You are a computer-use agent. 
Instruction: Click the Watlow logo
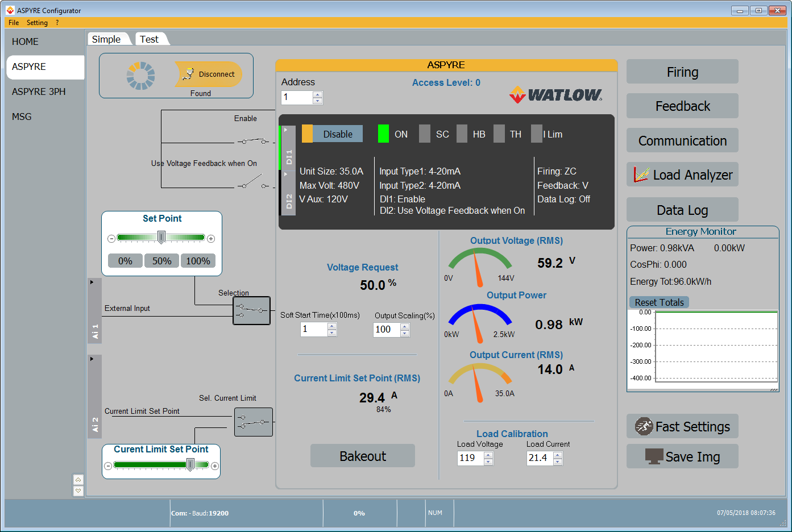pos(555,95)
